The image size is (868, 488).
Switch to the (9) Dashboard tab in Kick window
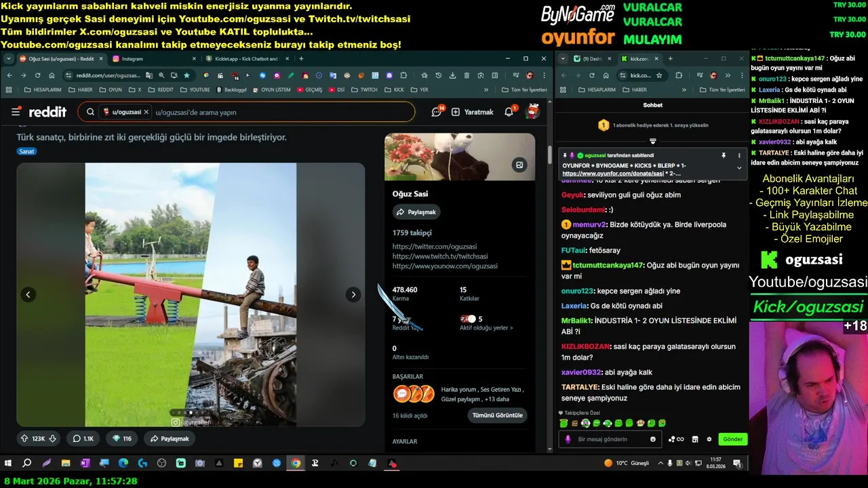pos(593,59)
